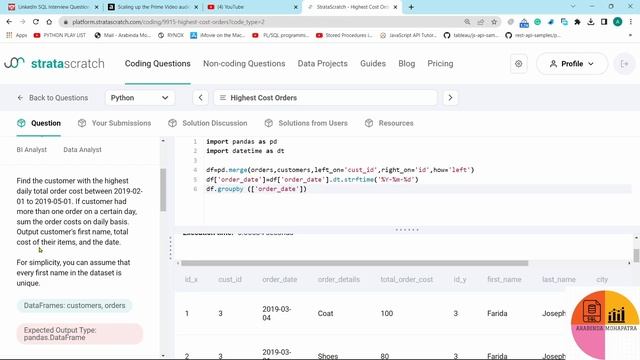
Task: Open the browser Extensions puzzle icon
Action: pos(577,22)
